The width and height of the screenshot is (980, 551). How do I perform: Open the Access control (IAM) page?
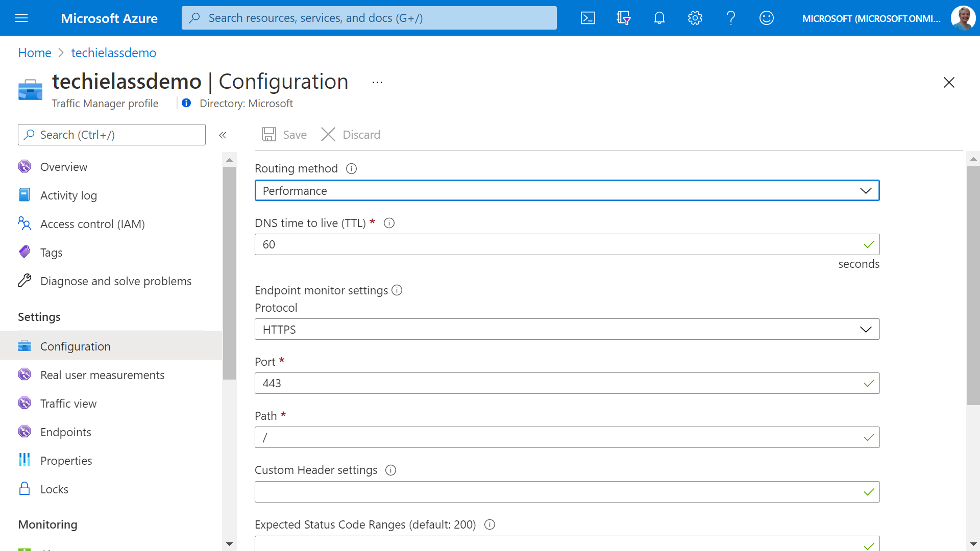point(92,223)
